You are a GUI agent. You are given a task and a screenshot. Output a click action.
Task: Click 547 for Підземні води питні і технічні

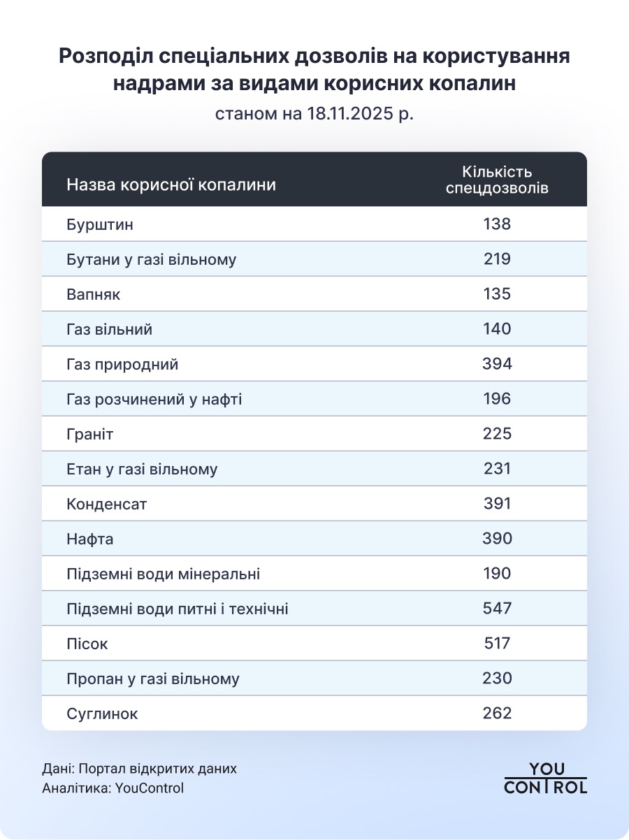pos(497,609)
